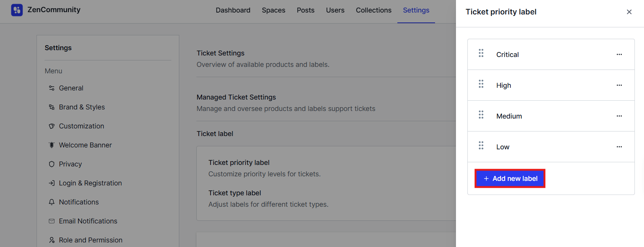Image resolution: width=644 pixels, height=247 pixels.
Task: Open the options menu for High label
Action: pos(619,85)
